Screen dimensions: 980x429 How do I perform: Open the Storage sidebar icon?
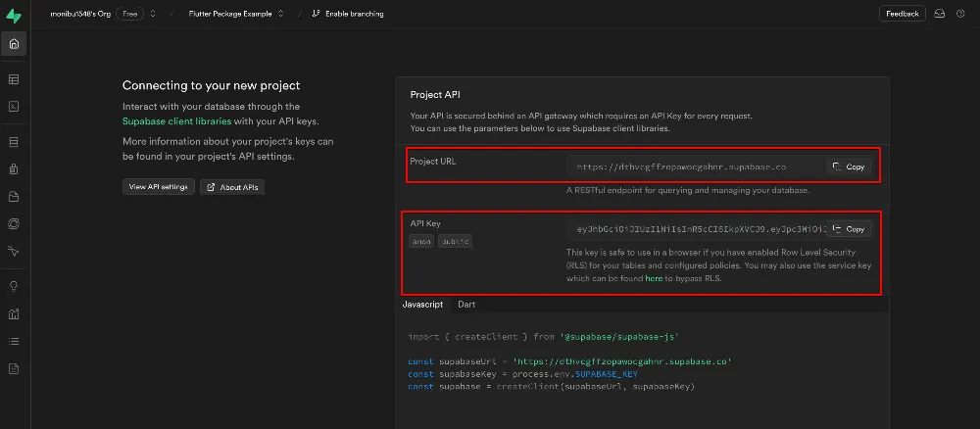[14, 197]
